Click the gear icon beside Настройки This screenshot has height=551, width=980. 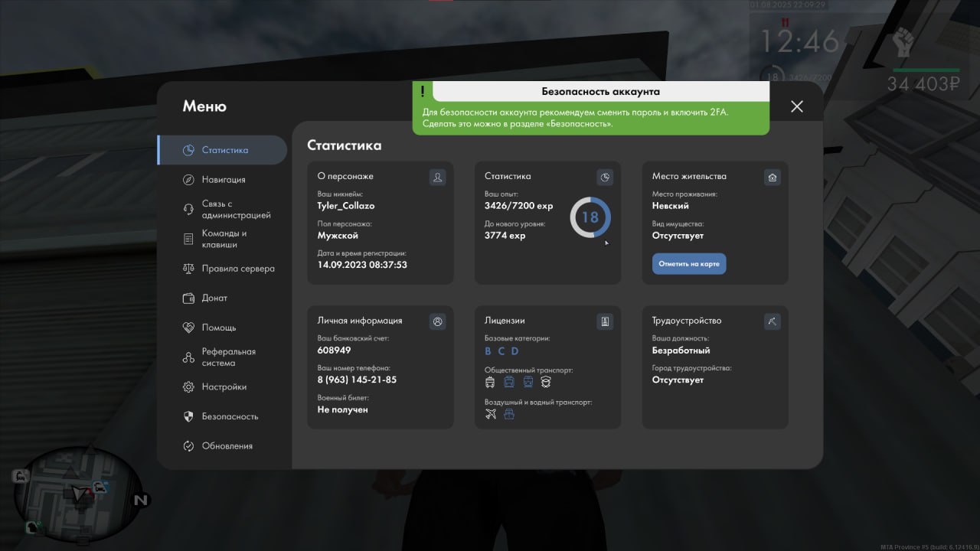188,387
